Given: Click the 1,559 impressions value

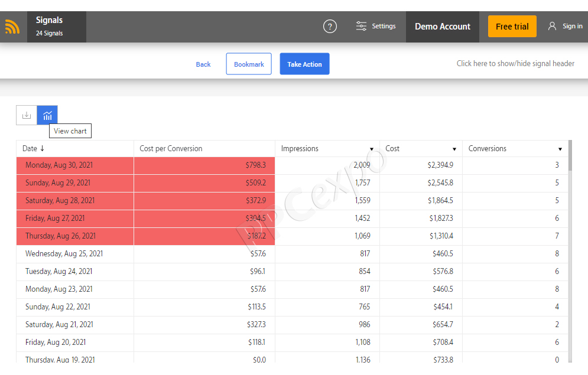Looking at the screenshot, I should click(362, 200).
